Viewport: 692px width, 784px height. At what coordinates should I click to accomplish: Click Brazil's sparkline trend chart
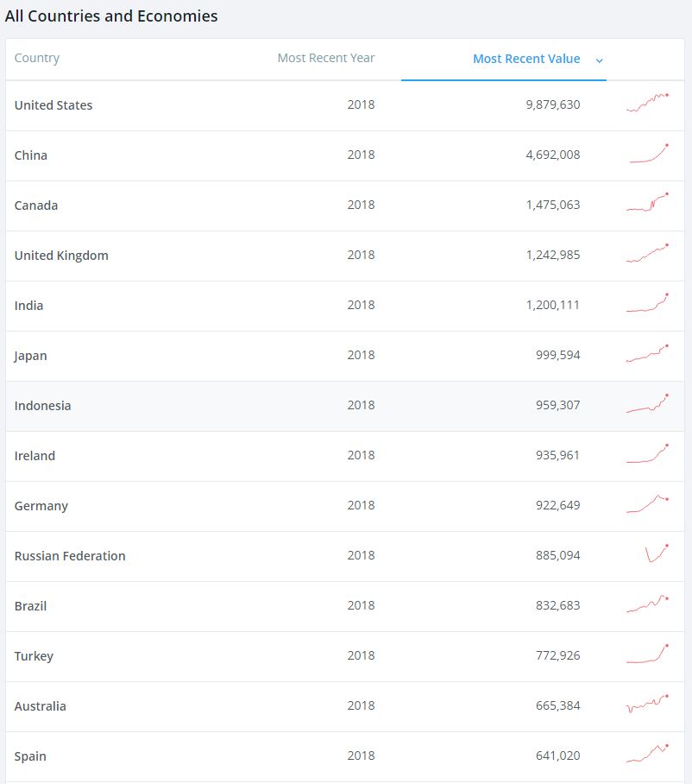coord(647,604)
